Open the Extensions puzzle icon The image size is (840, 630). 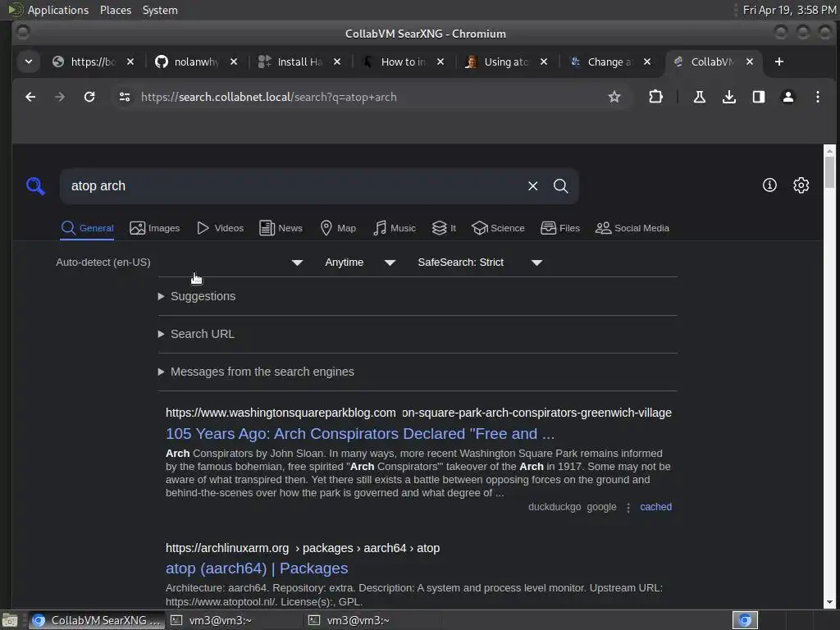pyautogui.click(x=655, y=97)
